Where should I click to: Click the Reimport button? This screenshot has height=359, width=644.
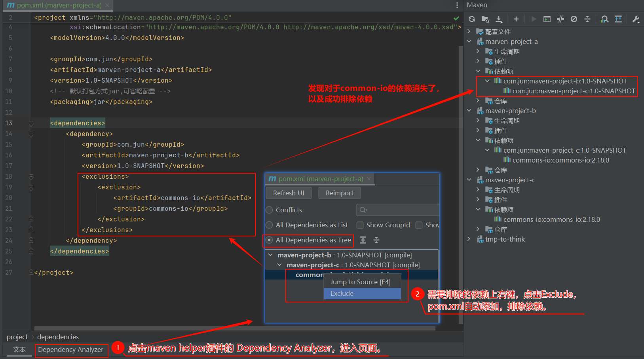point(339,193)
